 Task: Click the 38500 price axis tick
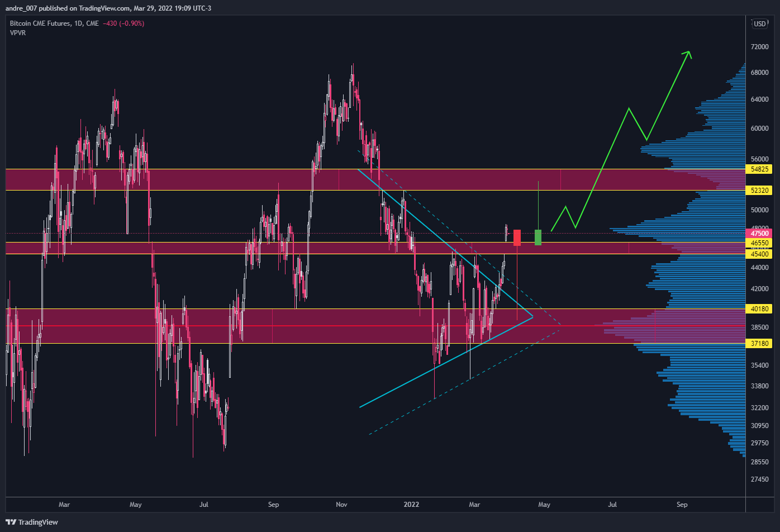tap(760, 328)
